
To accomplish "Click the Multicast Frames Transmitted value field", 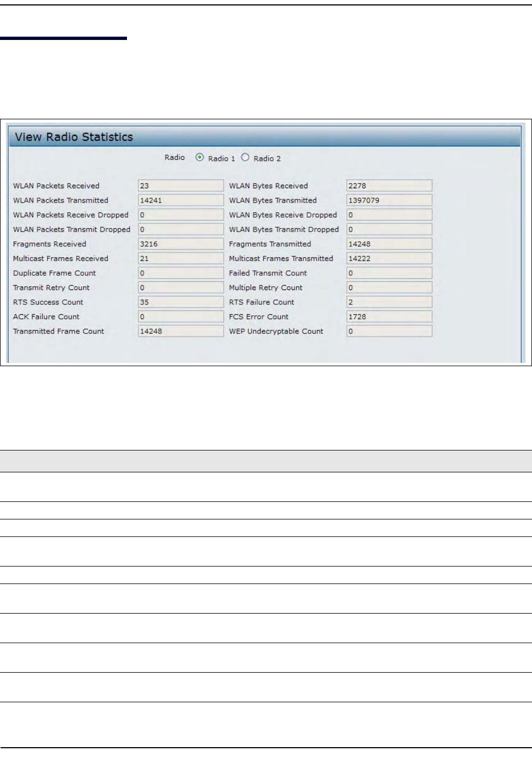I will [389, 258].
